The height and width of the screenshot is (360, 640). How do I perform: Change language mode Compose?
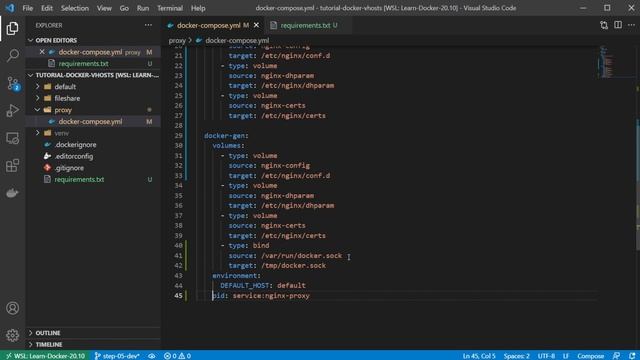pos(590,356)
